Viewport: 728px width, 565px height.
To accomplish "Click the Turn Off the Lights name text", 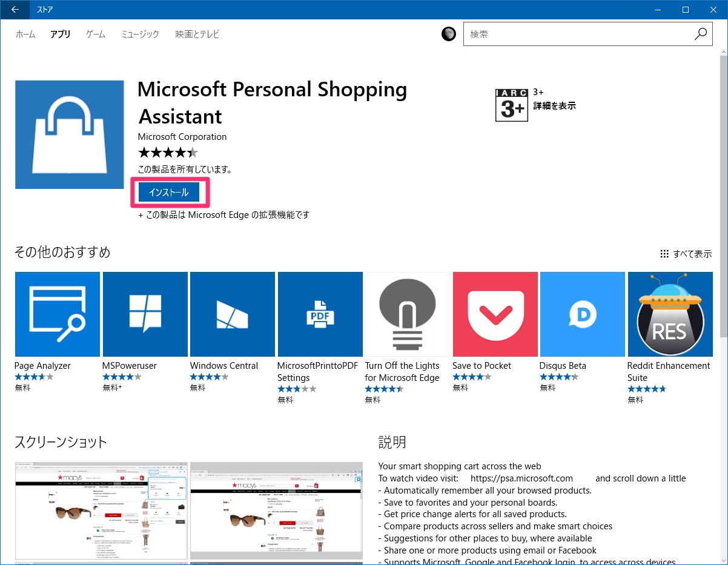I will click(402, 372).
